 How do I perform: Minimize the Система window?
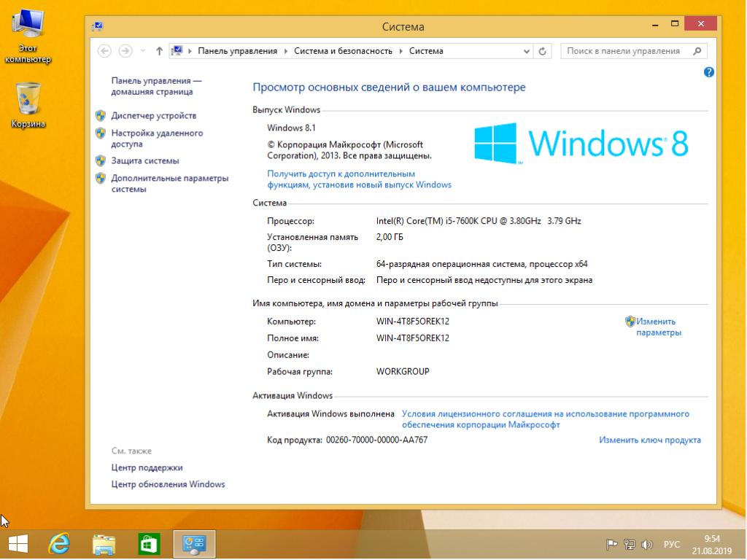(655, 24)
